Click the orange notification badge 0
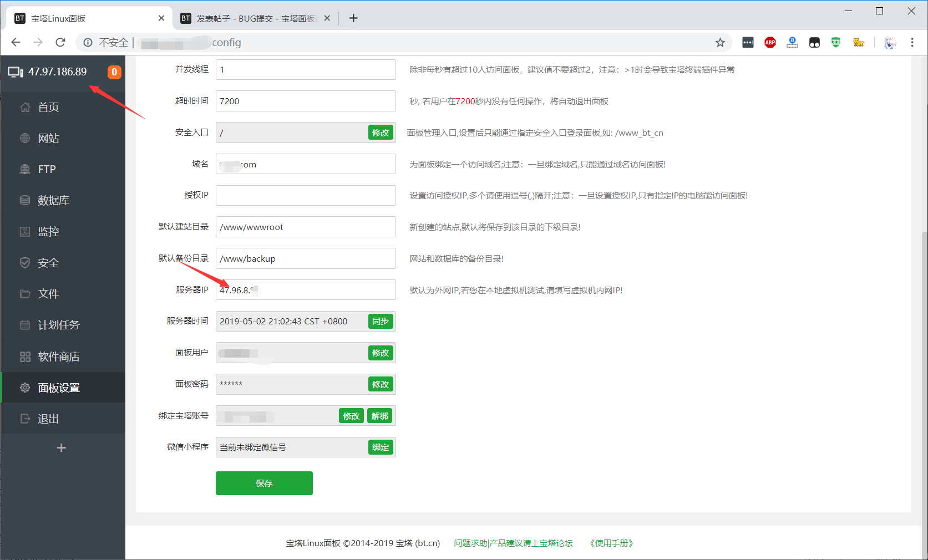This screenshot has height=560, width=928. pyautogui.click(x=114, y=72)
